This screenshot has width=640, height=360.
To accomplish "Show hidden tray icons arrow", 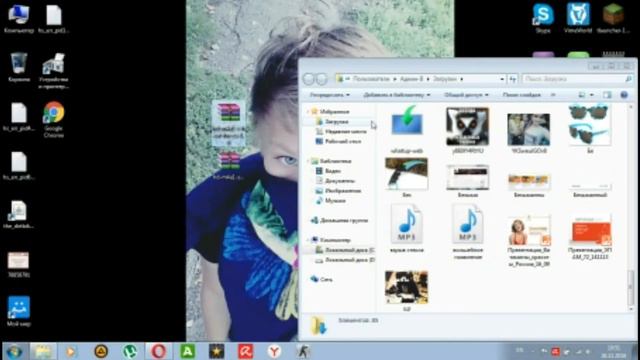I will click(532, 351).
